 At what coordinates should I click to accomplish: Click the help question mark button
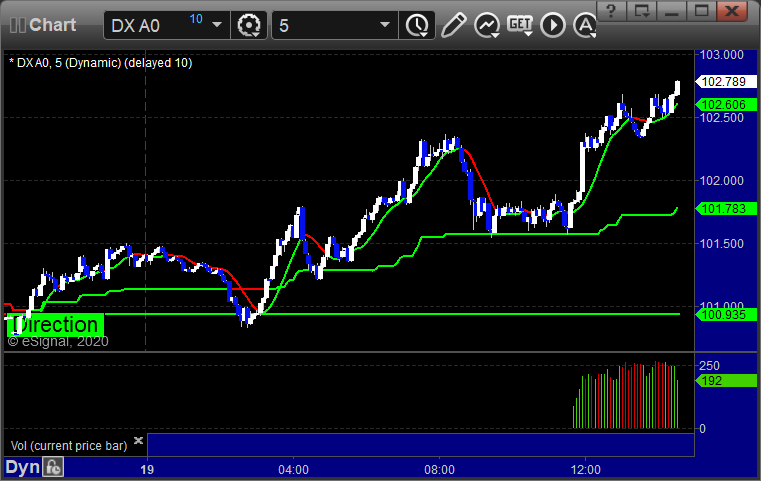click(x=611, y=11)
